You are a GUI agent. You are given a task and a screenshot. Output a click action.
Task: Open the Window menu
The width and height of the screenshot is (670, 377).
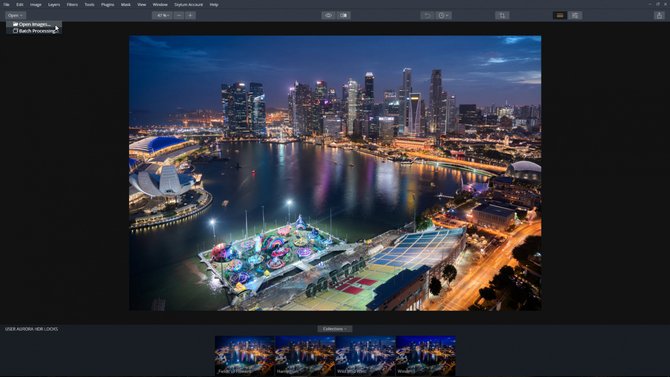pos(160,4)
